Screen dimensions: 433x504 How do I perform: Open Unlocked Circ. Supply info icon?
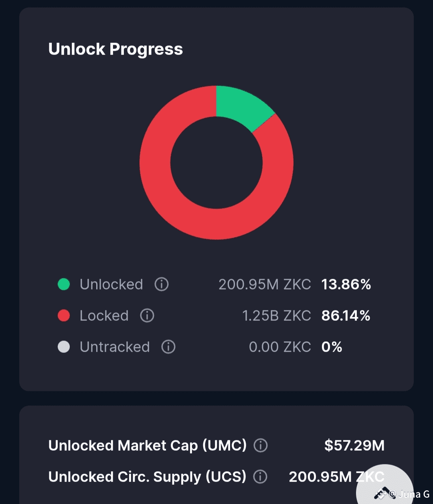[x=260, y=477]
